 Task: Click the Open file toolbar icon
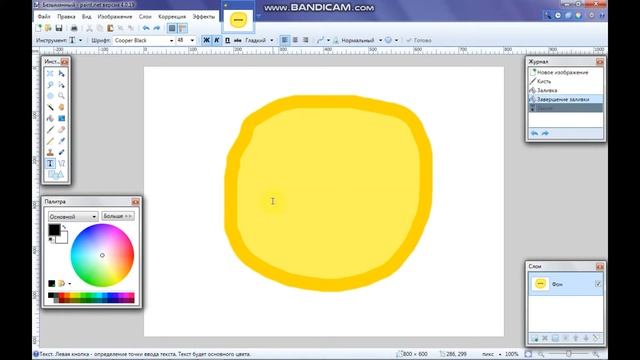48,28
